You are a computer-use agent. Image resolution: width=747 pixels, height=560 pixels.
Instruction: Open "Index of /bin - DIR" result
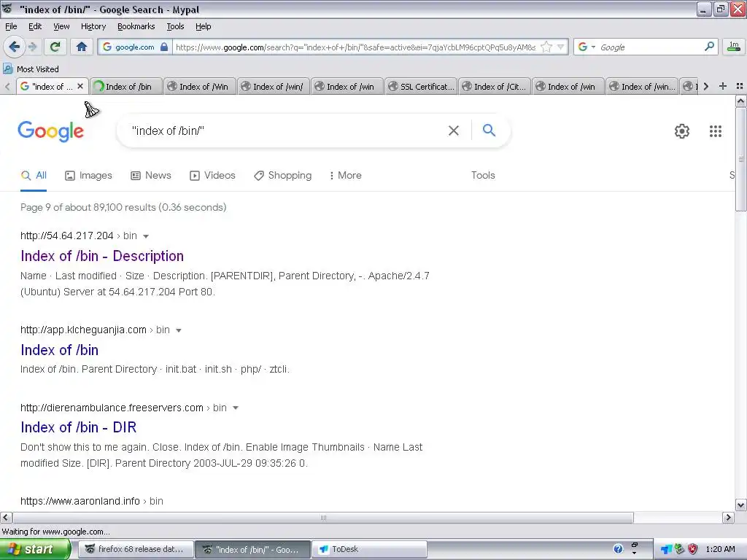(79, 427)
